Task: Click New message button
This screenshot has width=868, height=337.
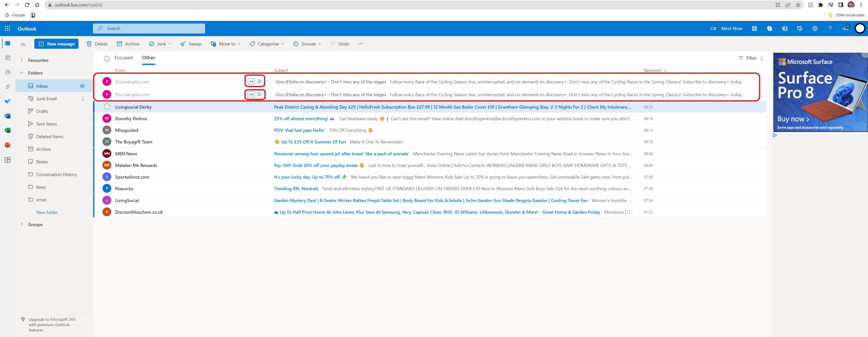Action: (56, 44)
